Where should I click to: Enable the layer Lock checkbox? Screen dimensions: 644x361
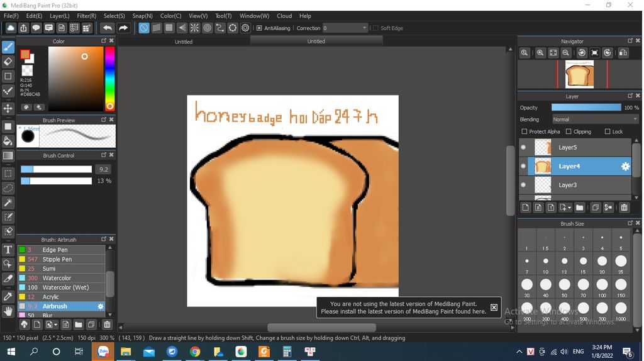coord(608,131)
